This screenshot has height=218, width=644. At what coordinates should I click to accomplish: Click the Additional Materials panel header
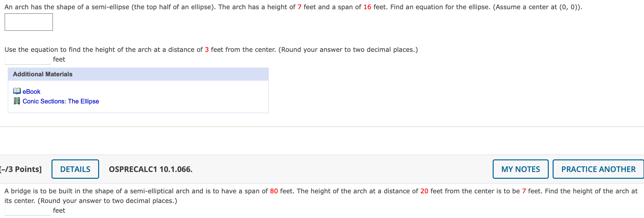tap(43, 74)
